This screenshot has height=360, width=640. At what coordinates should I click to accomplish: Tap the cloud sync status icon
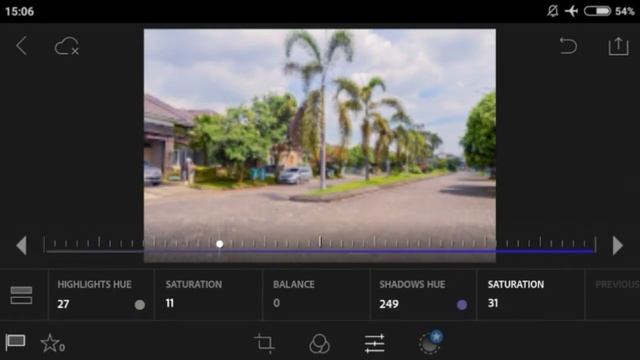[x=67, y=46]
